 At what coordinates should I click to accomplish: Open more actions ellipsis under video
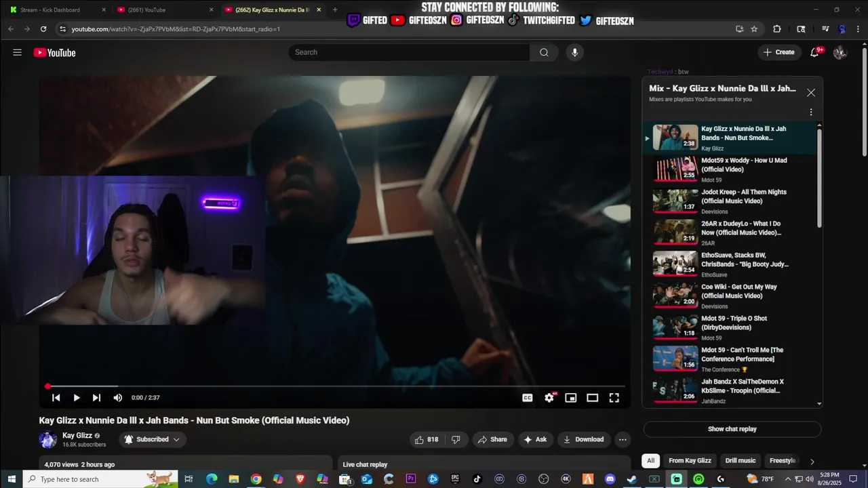pyautogui.click(x=623, y=439)
